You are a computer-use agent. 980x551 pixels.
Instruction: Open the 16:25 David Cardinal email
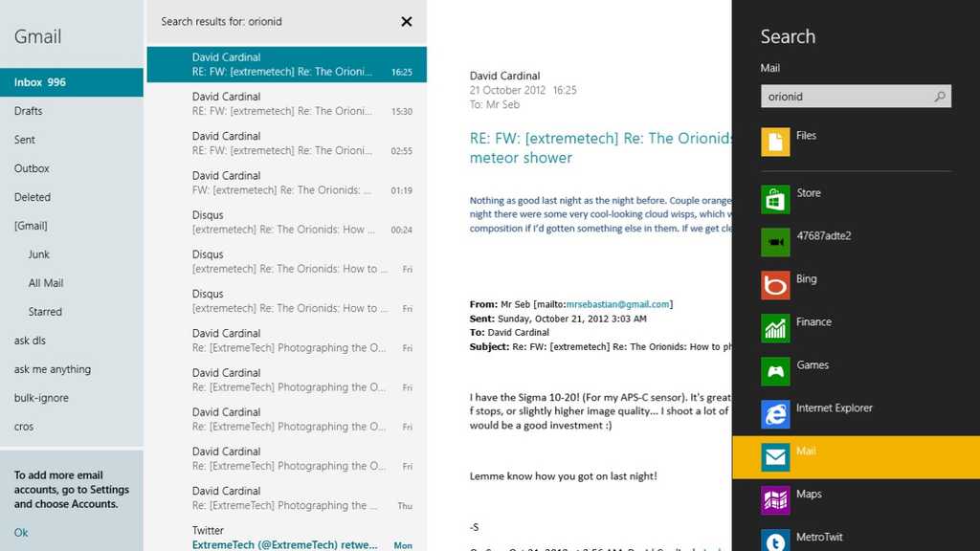pos(286,63)
